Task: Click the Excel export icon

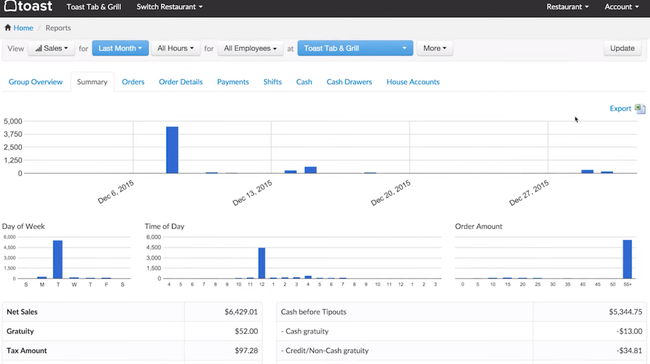Action: [640, 109]
